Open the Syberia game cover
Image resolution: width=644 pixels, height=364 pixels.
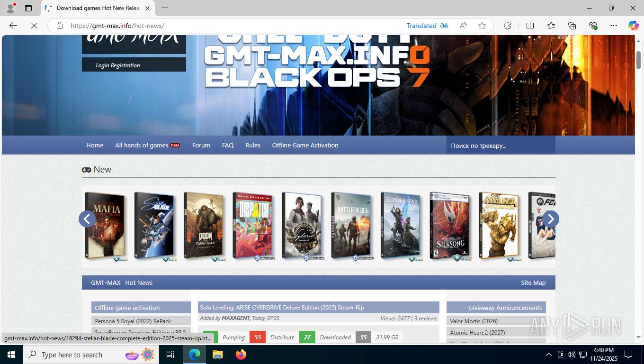pos(302,226)
